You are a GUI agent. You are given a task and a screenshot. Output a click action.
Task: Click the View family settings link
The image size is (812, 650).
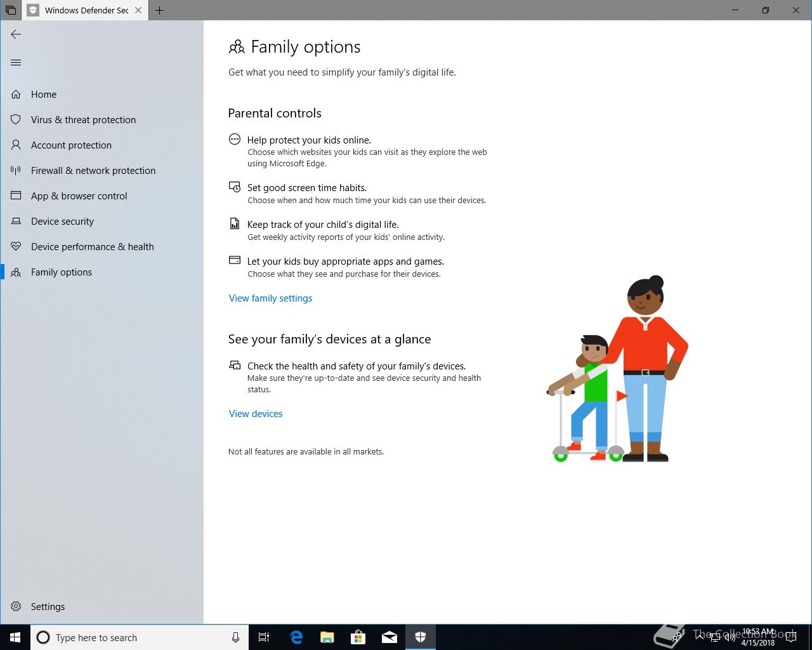(x=270, y=298)
